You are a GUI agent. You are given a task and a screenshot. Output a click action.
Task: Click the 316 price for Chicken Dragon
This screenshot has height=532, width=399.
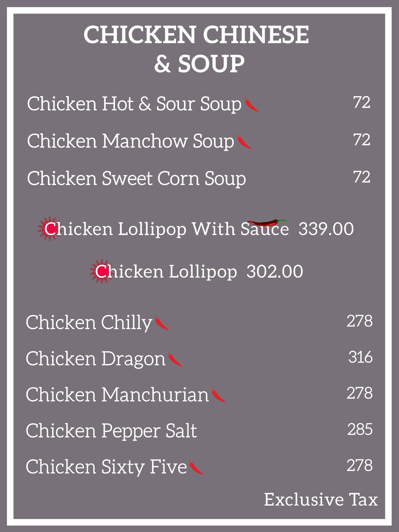[x=360, y=357]
